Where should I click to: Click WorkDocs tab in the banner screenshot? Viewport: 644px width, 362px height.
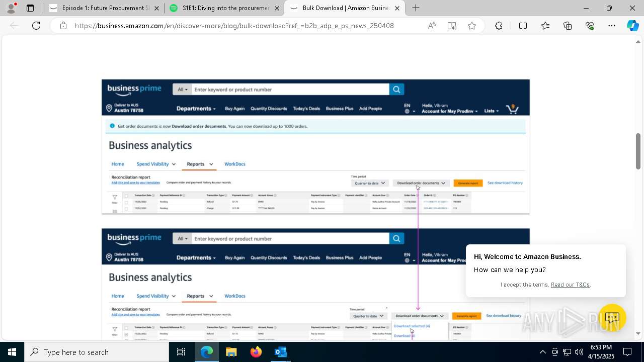[235, 164]
